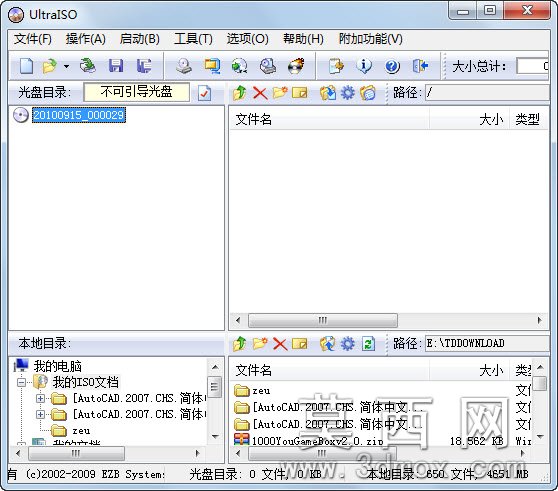Viewport: 558px width, 491px height.
Task: Open the 操作(A) menu
Action: [x=86, y=39]
